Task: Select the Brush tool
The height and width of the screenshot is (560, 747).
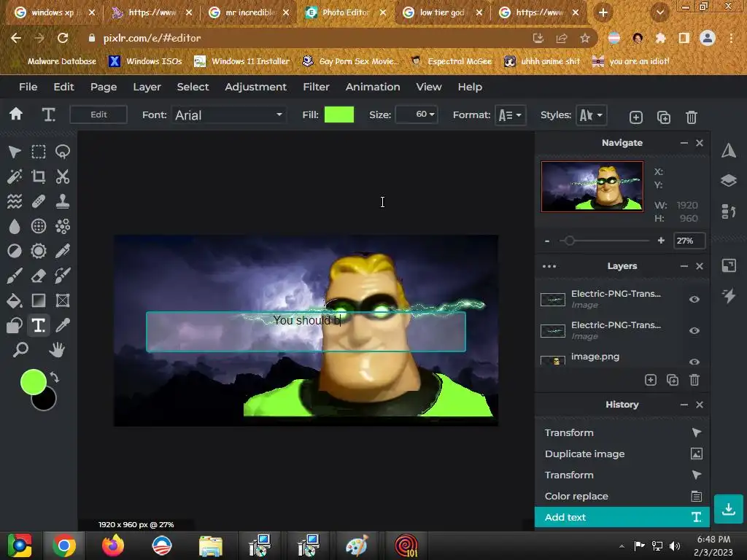Action: click(x=15, y=276)
